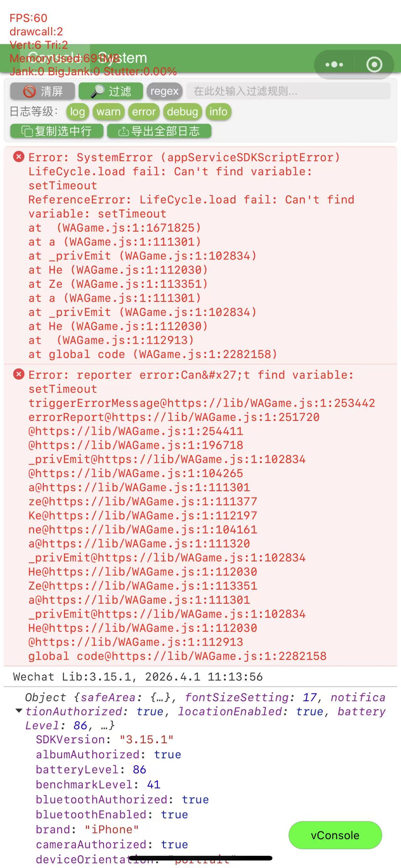This screenshot has width=401, height=868.
Task: Click 复制选中行 to copy selected lines
Action: [x=57, y=131]
